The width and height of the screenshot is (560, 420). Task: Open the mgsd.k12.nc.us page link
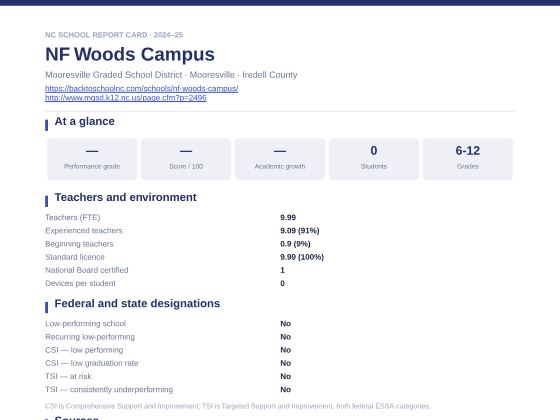click(126, 98)
